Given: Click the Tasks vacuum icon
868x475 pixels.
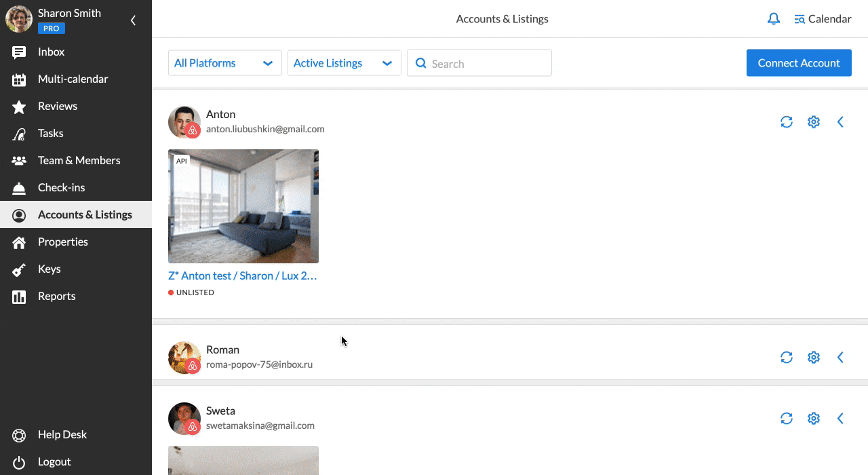Looking at the screenshot, I should [19, 134].
